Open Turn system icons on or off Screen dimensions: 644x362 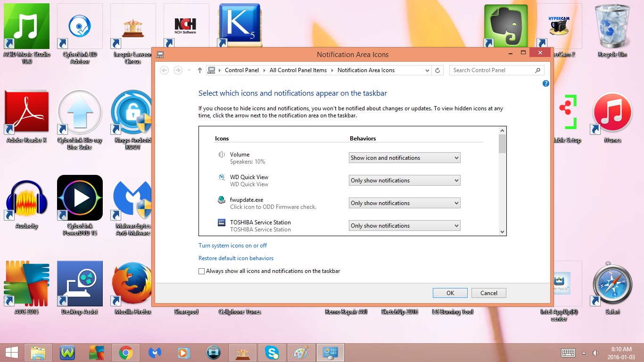[x=232, y=246]
